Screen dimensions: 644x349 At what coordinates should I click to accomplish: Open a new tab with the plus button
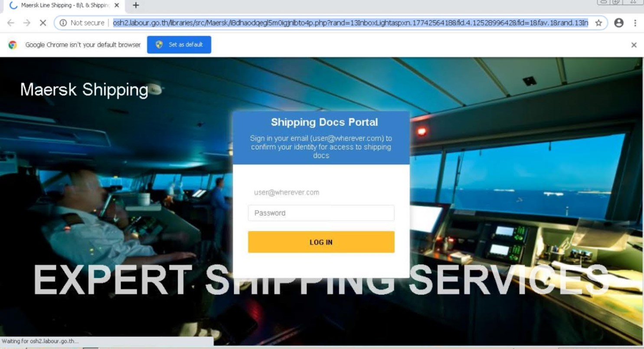click(x=136, y=5)
